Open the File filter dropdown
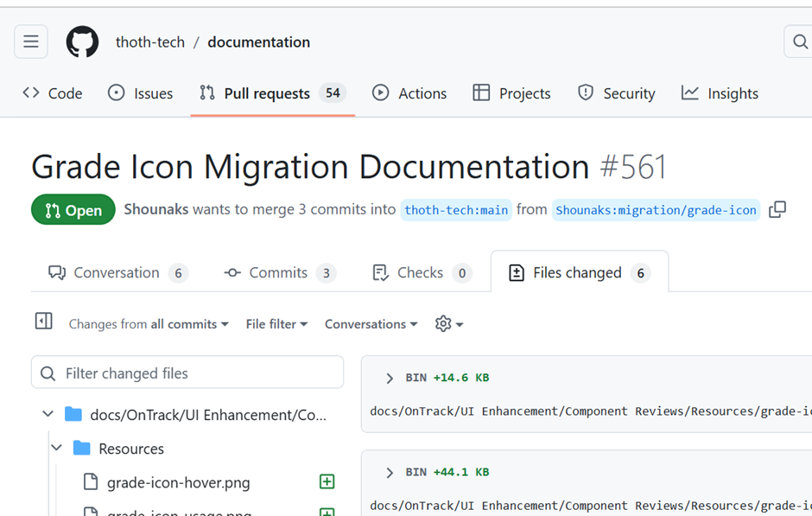 [x=276, y=324]
